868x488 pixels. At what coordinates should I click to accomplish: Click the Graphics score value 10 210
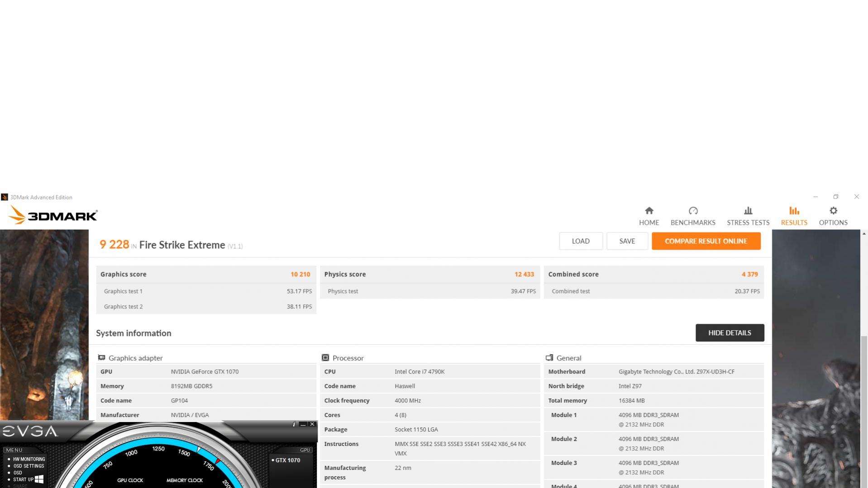pos(300,275)
